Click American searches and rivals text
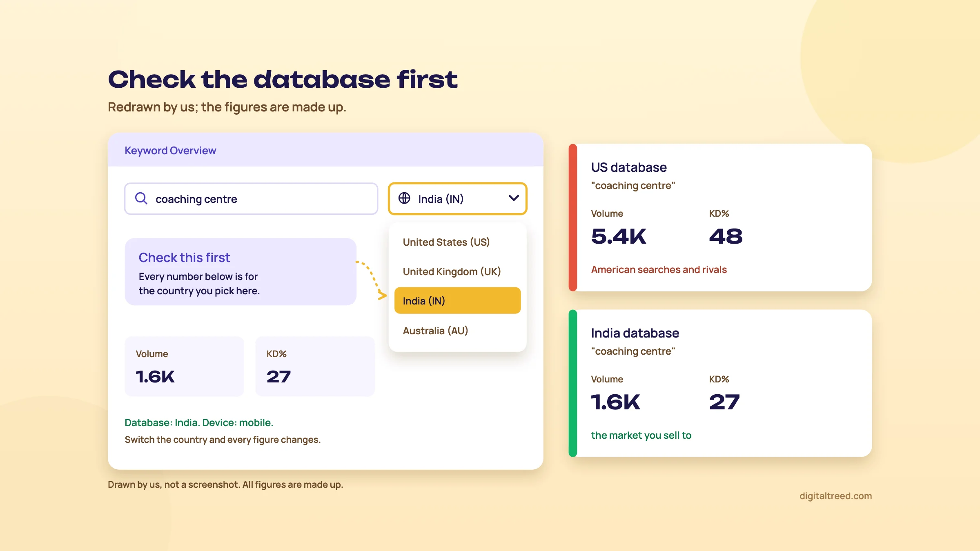 [659, 270]
